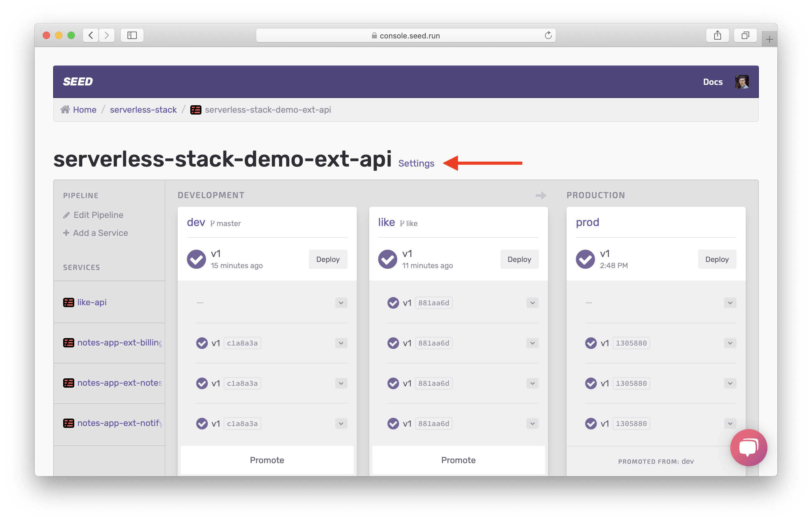Open Docs in the header
Viewport: 812px width, 522px height.
(712, 82)
